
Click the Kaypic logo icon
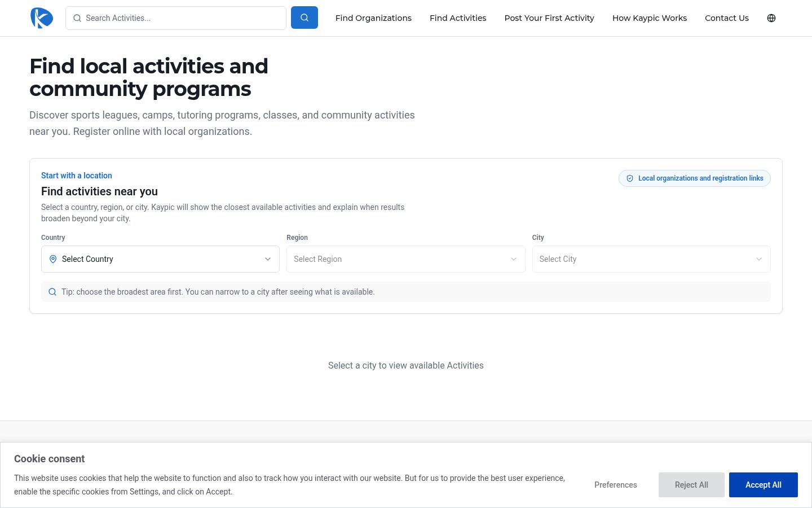click(42, 18)
